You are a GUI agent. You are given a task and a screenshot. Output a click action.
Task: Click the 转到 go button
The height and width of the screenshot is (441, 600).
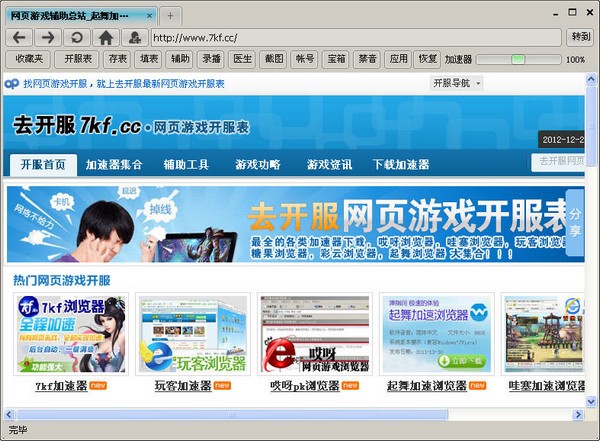tap(580, 37)
